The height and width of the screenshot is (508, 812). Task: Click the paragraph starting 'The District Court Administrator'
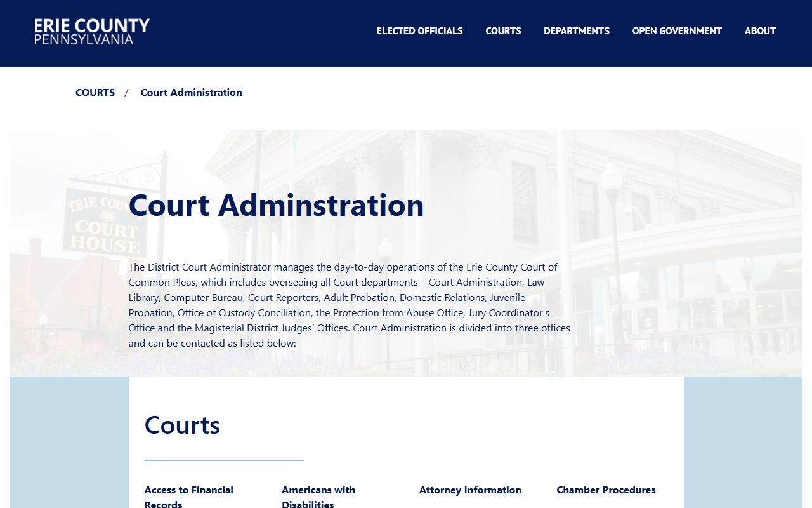pos(350,305)
